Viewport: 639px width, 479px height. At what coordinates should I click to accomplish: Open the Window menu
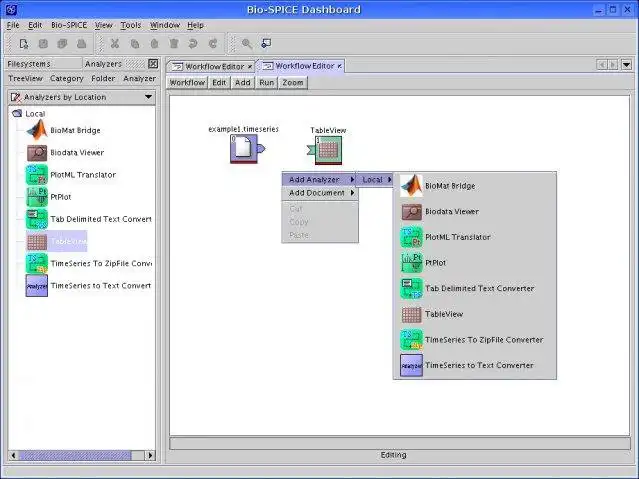[x=165, y=25]
